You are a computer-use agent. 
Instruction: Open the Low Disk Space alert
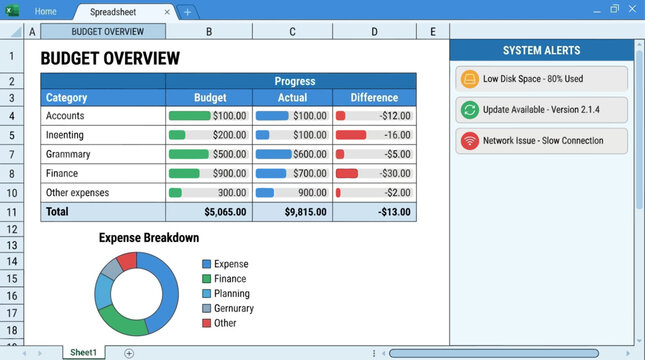coord(541,79)
